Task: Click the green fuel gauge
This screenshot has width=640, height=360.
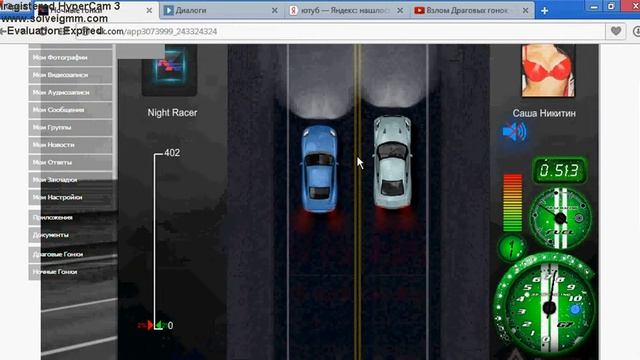Action: [x=560, y=218]
